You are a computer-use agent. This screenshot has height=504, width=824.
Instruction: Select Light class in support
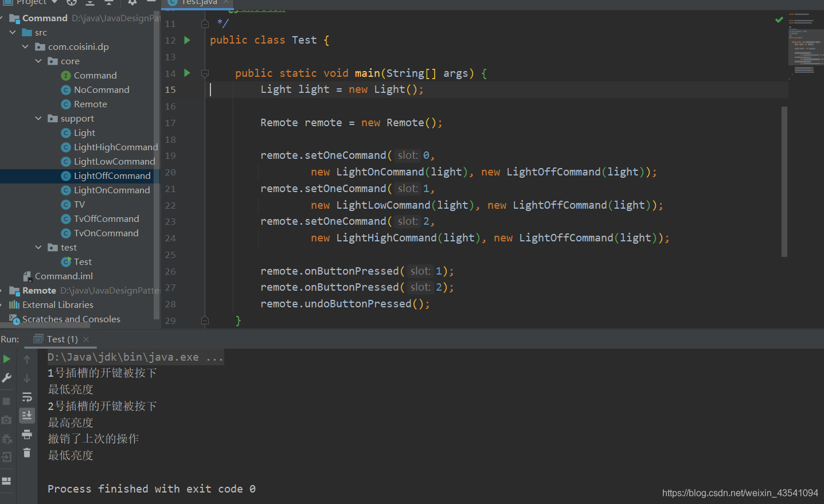pos(84,133)
